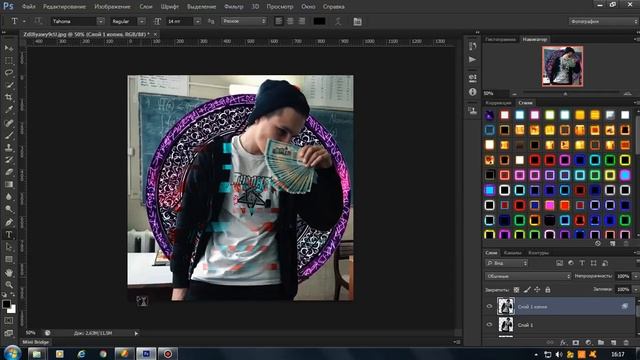Open the layer filter type dropdown
Image resolution: width=640 pixels, height=360 pixels.
click(507, 263)
